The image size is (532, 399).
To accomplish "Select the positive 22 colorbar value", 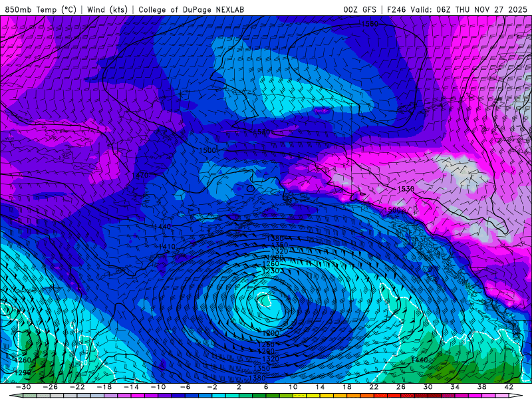I will click(x=374, y=387).
